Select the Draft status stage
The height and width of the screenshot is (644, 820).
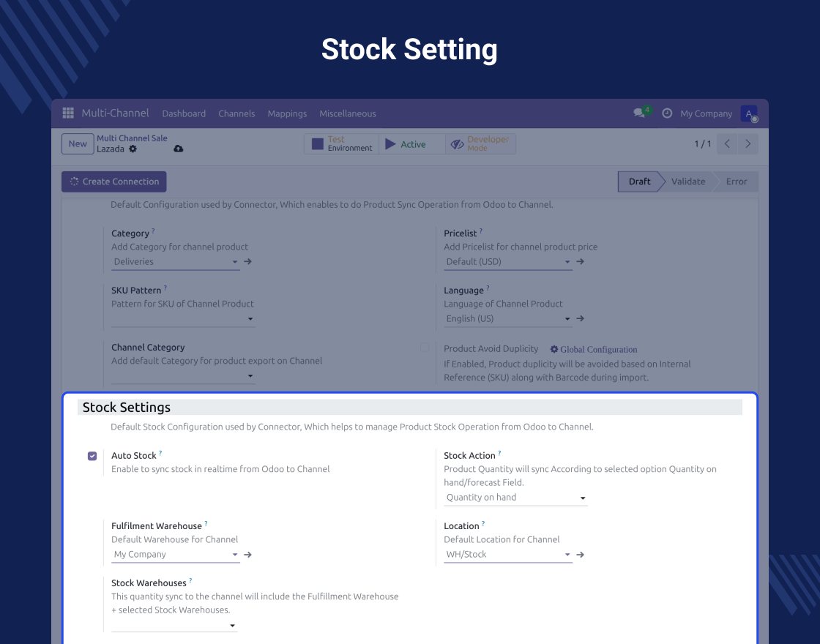point(639,181)
